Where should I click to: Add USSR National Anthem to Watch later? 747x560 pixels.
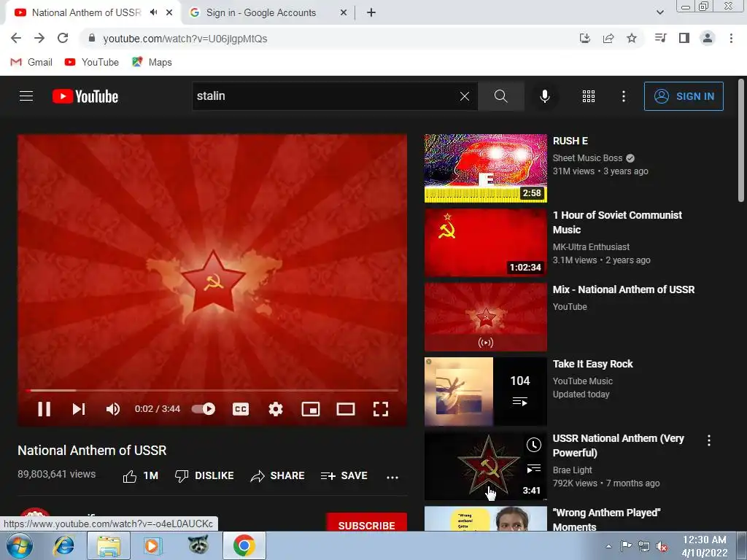tap(533, 445)
